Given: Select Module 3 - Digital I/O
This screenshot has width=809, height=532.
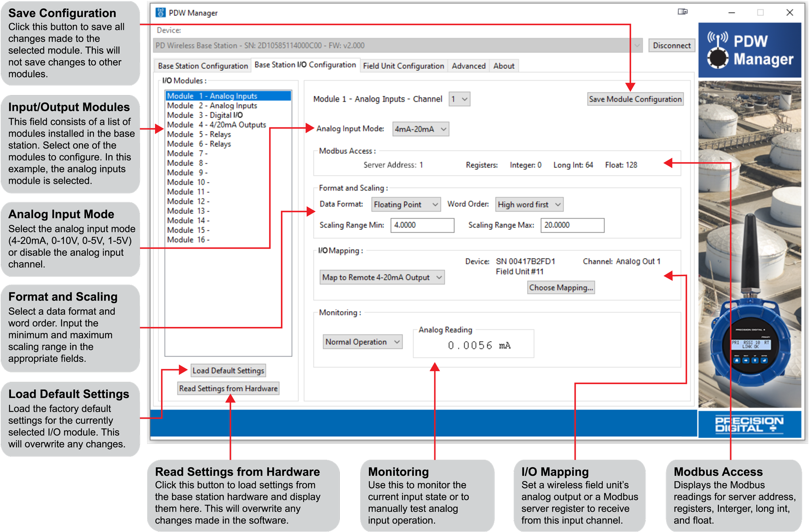Looking at the screenshot, I should pyautogui.click(x=228, y=115).
